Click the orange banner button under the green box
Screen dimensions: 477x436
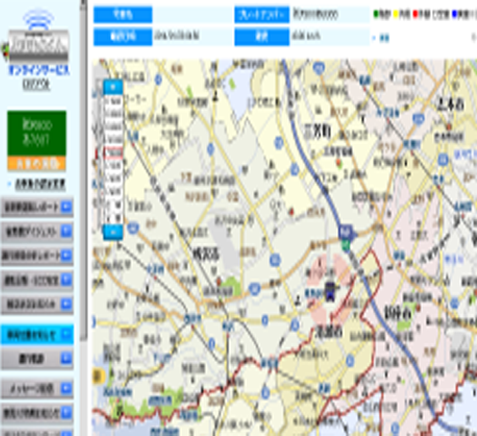[x=37, y=163]
